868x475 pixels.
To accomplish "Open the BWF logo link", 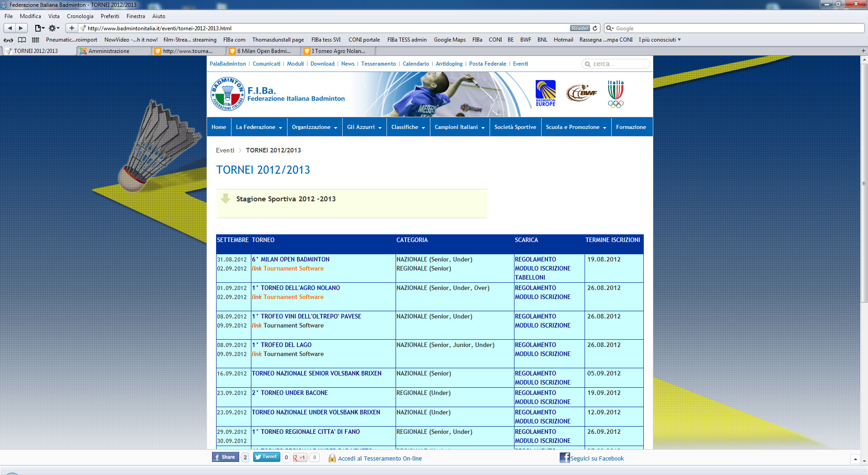I will coord(581,93).
